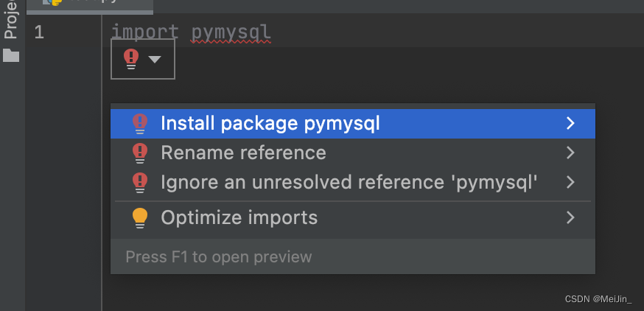Click the red bulb icon next to Rename reference
This screenshot has width=644, height=311.
pyautogui.click(x=140, y=153)
